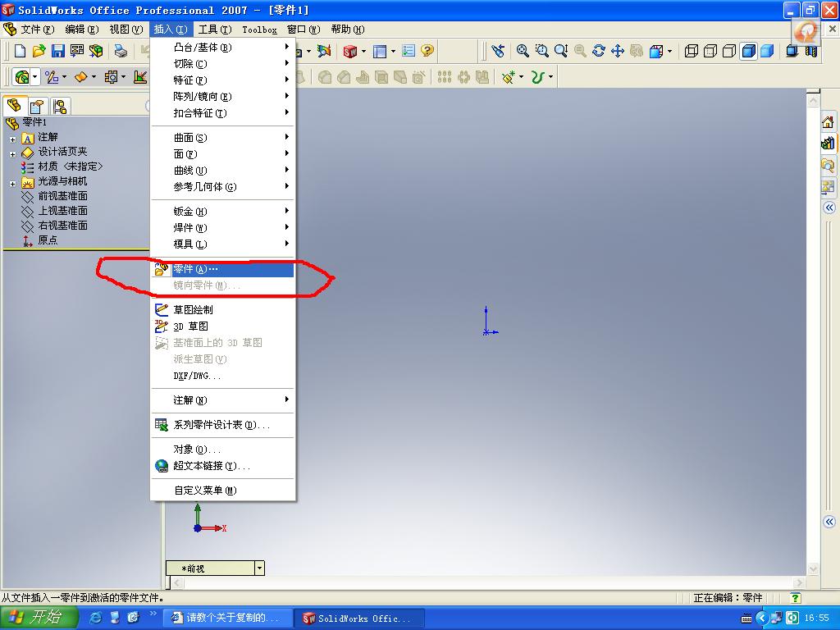Toggle Shadows in Shaded Mode
Viewport: 840px width, 630px height.
tap(792, 51)
